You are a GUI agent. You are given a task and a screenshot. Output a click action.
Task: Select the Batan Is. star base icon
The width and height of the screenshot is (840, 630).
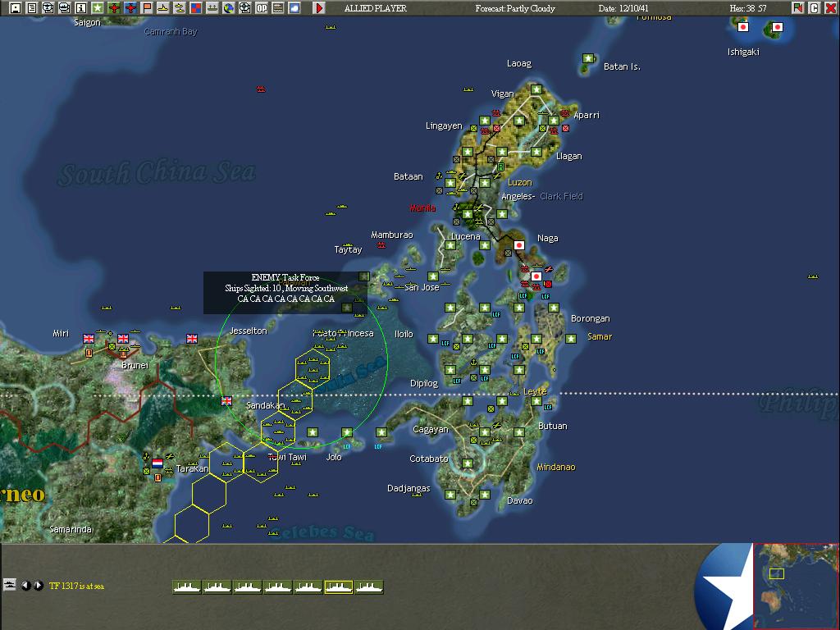588,58
